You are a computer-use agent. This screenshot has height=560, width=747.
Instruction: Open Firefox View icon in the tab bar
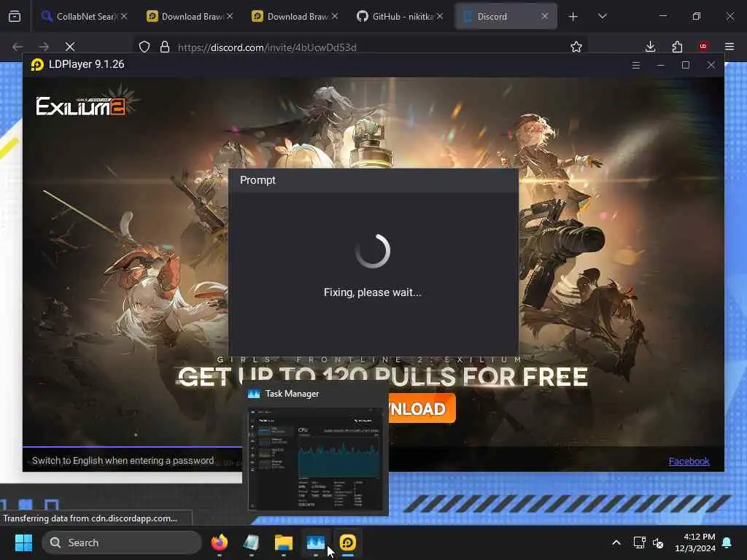click(15, 16)
